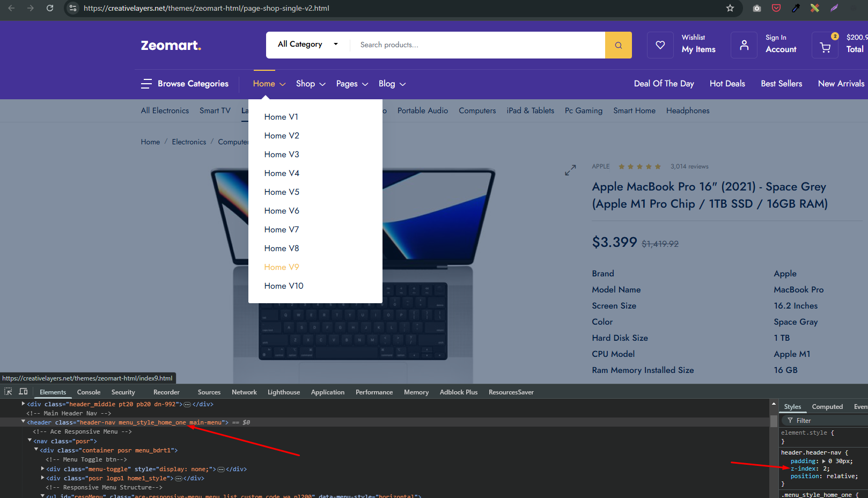Open the Performance tab

[374, 392]
